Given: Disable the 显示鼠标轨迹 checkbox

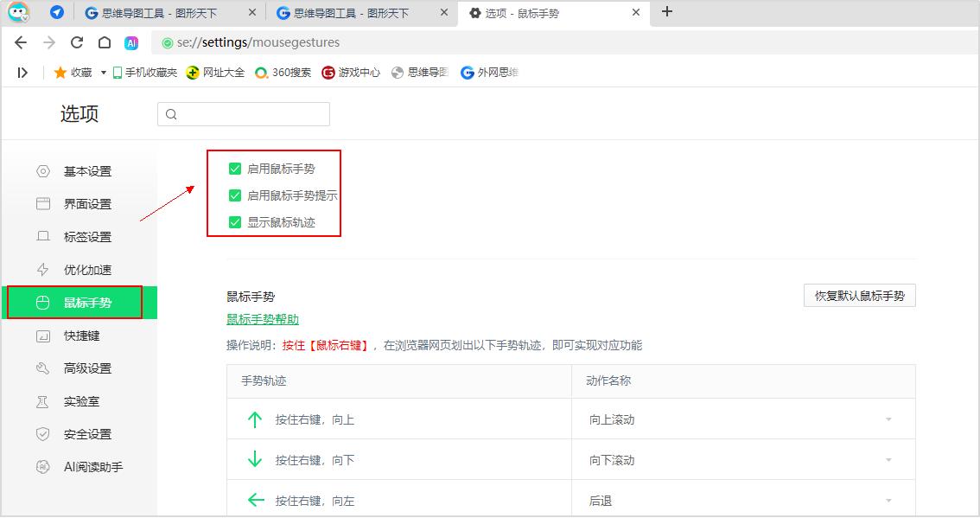Looking at the screenshot, I should click(235, 222).
